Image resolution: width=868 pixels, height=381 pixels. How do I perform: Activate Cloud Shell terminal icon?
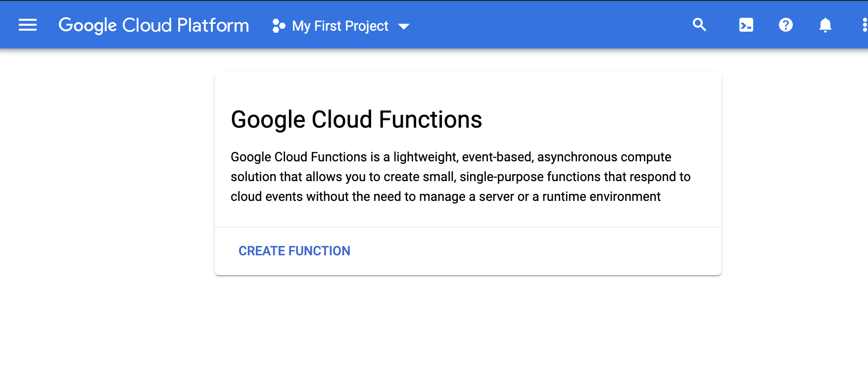(x=746, y=25)
